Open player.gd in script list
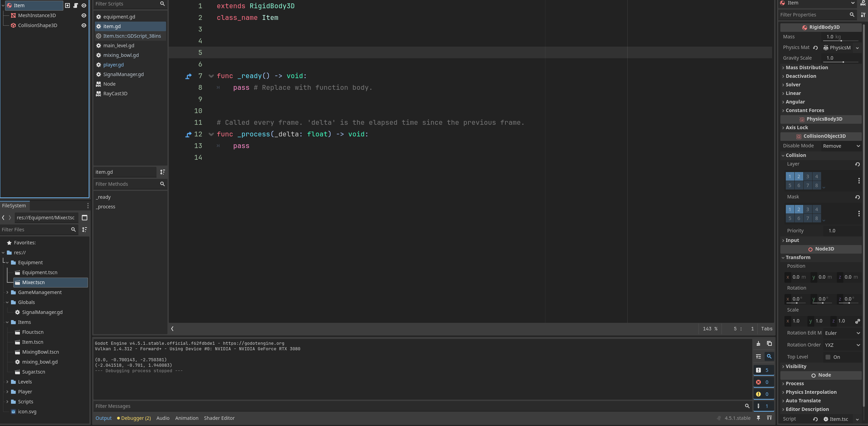Screen dimensions: 868x426 coord(113,65)
